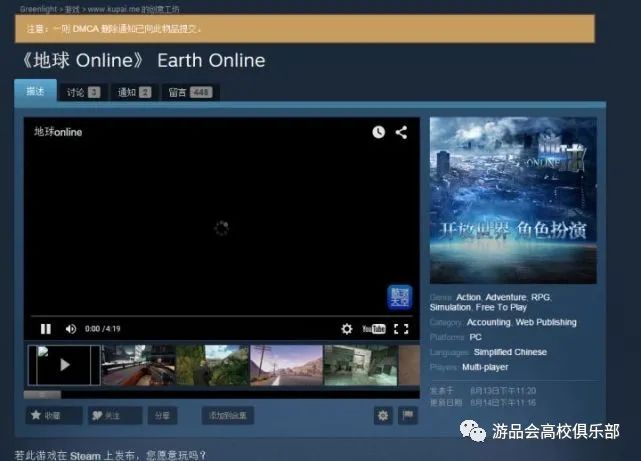Viewport: 641px width, 461px height.
Task: Click the Simulation genre link
Action: pyautogui.click(x=450, y=307)
